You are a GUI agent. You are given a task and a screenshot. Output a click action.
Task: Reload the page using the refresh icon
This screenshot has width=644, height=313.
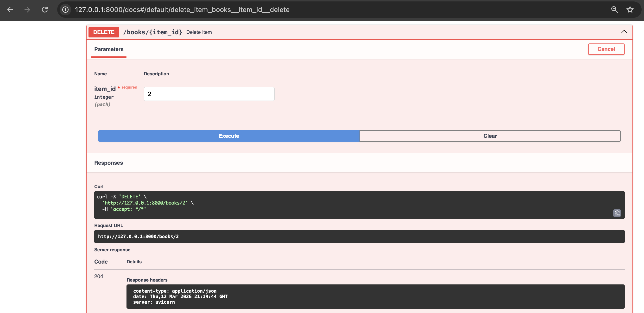[45, 10]
